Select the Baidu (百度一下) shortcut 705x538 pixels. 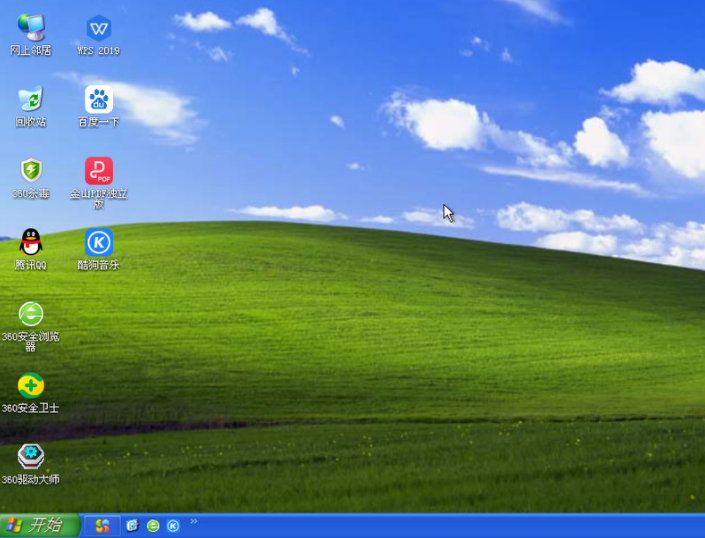98,99
